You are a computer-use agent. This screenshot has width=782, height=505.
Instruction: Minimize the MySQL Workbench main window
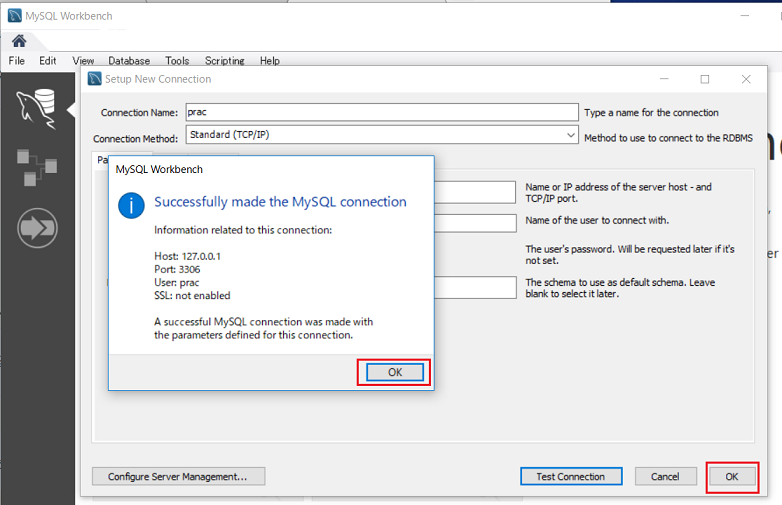[x=745, y=16]
